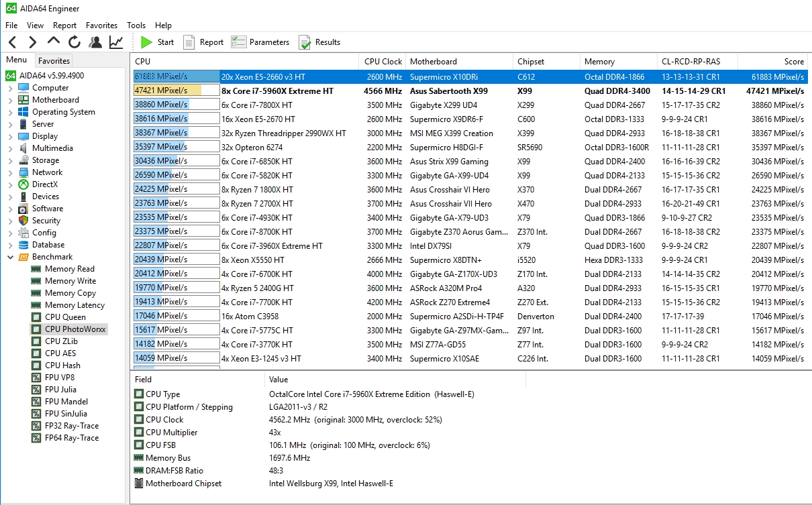
Task: Expand the Motherboard tree node
Action: pyautogui.click(x=10, y=100)
